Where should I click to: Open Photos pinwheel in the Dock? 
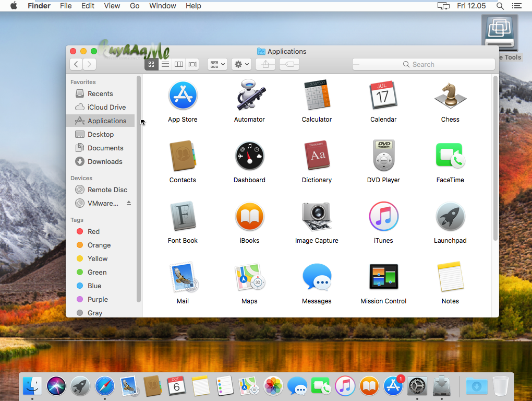tap(273, 386)
